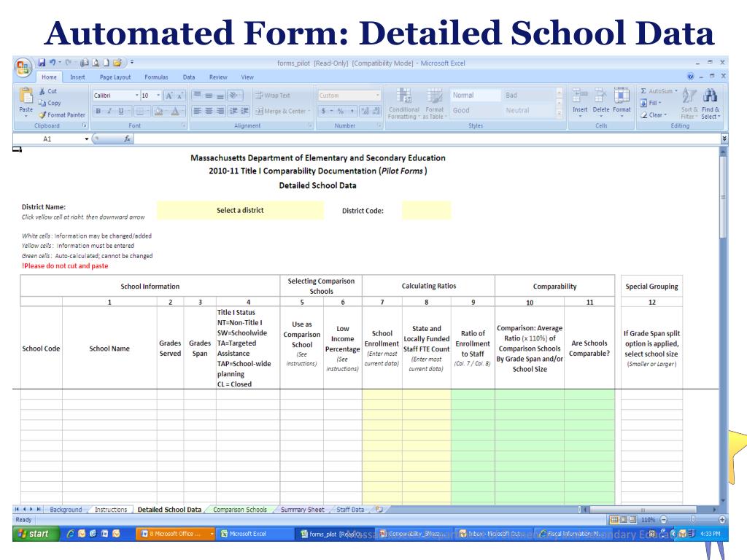Open the number format Custom dropdown

click(378, 96)
